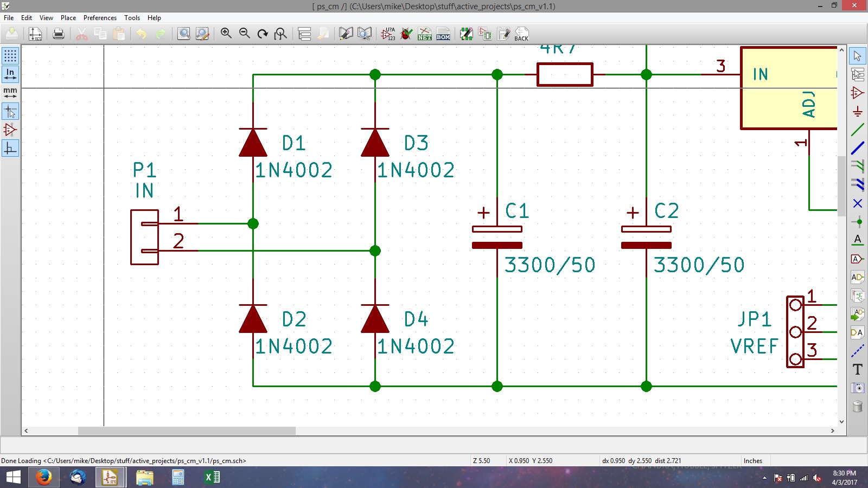Open the File menu
The width and height of the screenshot is (868, 488).
point(9,18)
